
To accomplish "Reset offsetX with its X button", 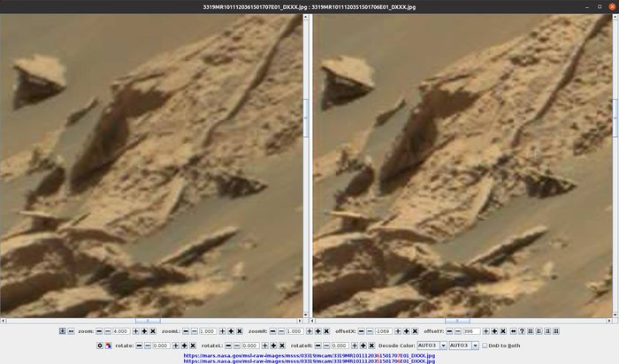I will (x=415, y=331).
